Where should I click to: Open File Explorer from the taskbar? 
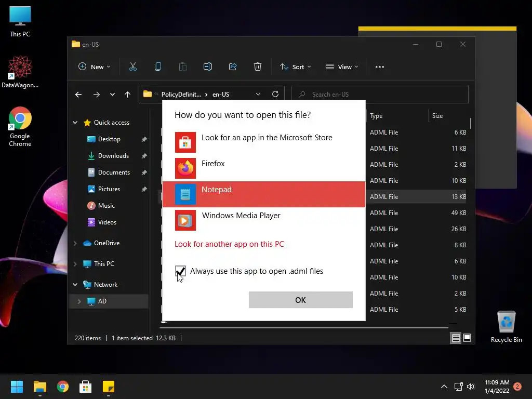(40, 387)
